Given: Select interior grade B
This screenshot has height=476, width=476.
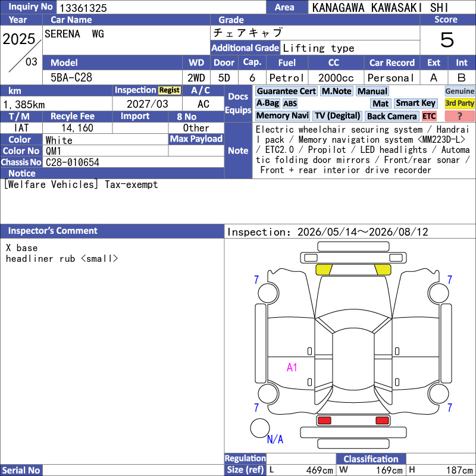Looking at the screenshot, I should (462, 78).
